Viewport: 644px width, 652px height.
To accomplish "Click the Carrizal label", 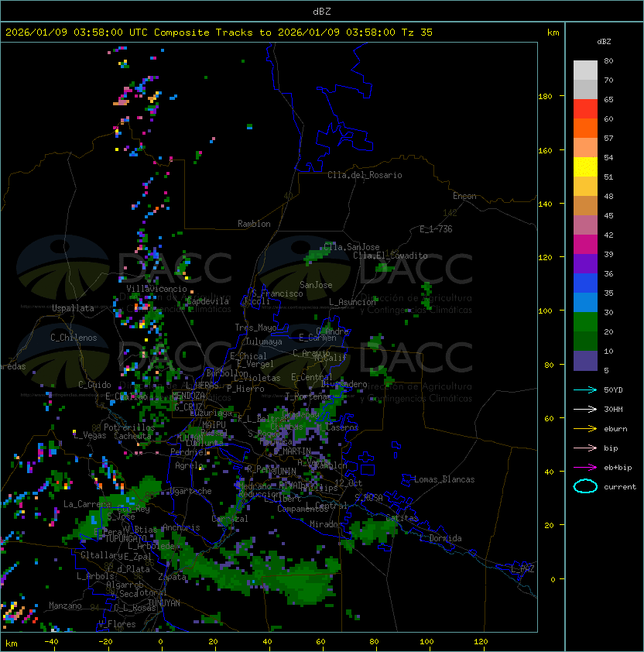I will pyautogui.click(x=230, y=519).
